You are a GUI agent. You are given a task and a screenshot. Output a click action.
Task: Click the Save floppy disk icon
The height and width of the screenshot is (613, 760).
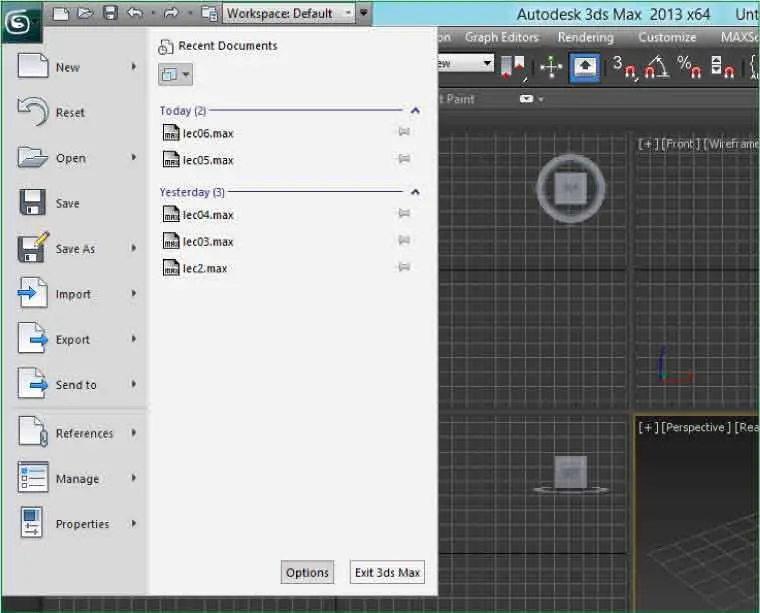click(x=32, y=202)
